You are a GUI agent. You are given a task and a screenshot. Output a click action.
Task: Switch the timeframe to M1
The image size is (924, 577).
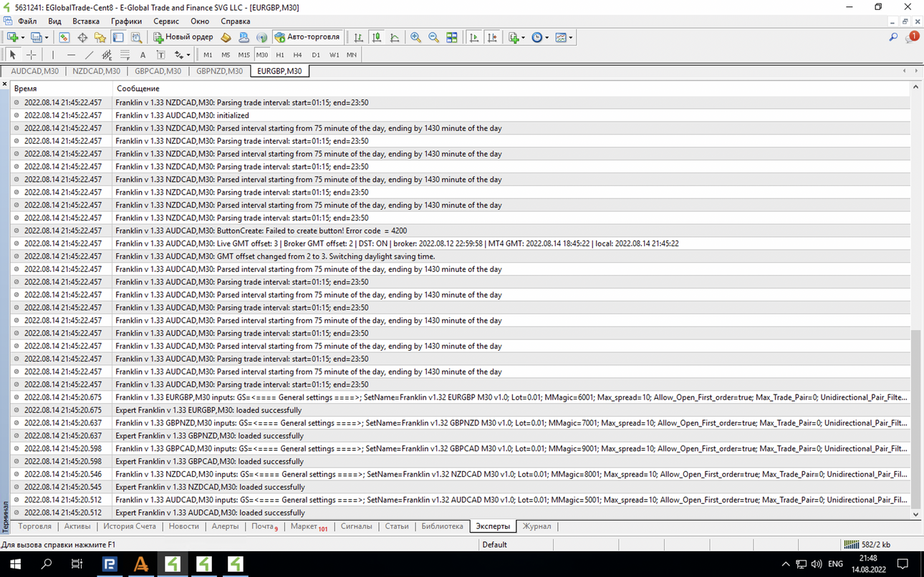click(x=208, y=54)
